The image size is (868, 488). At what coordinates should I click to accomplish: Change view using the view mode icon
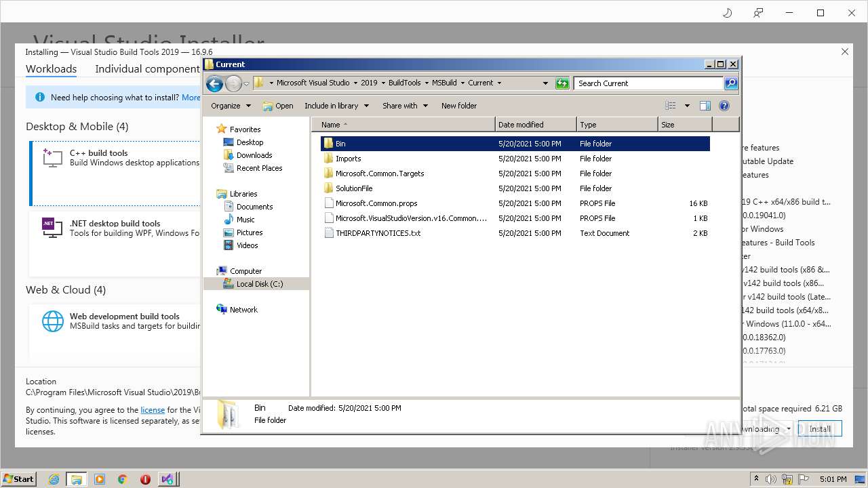tap(671, 106)
